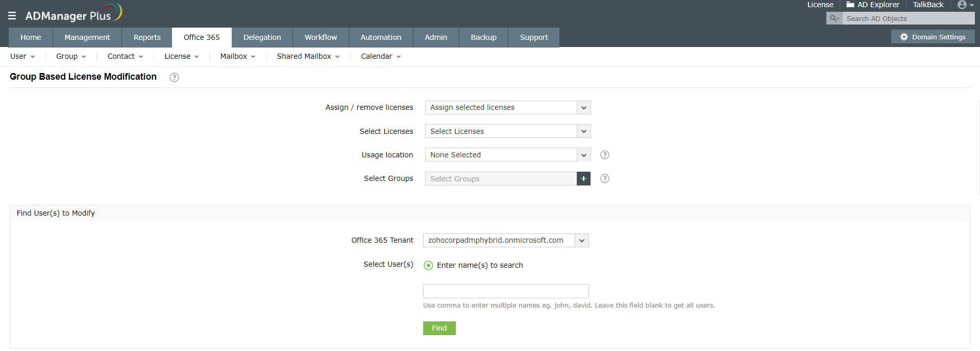Open the Select Groups help icon
Image resolution: width=980 pixels, height=351 pixels.
604,178
